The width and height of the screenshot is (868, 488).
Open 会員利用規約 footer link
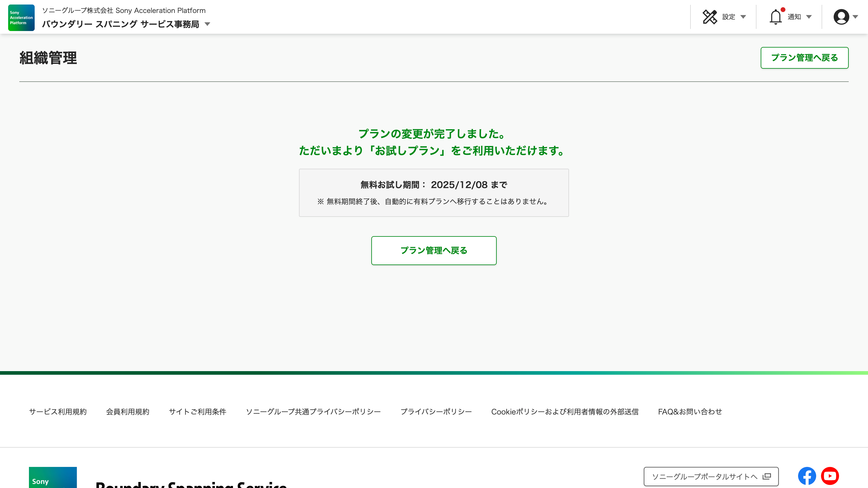(127, 411)
